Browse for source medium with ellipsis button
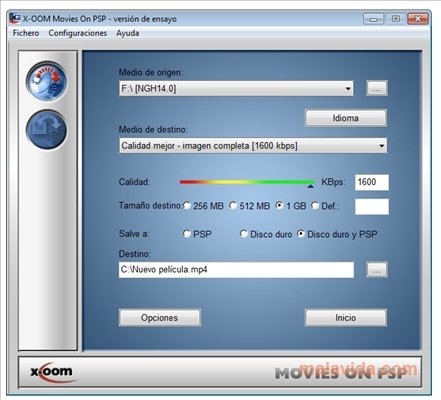This screenshot has height=400, width=441. (x=377, y=88)
